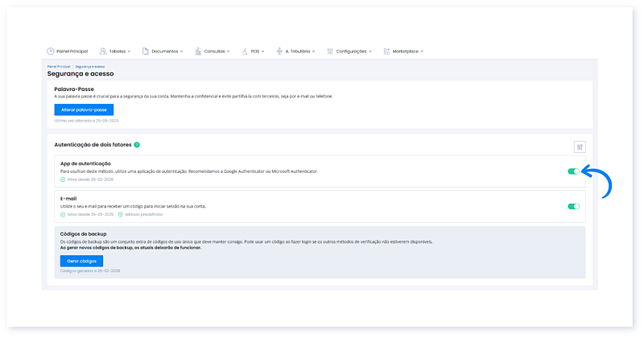Disable the App de autenticação toggle
This screenshot has width=644, height=338.
(x=573, y=171)
